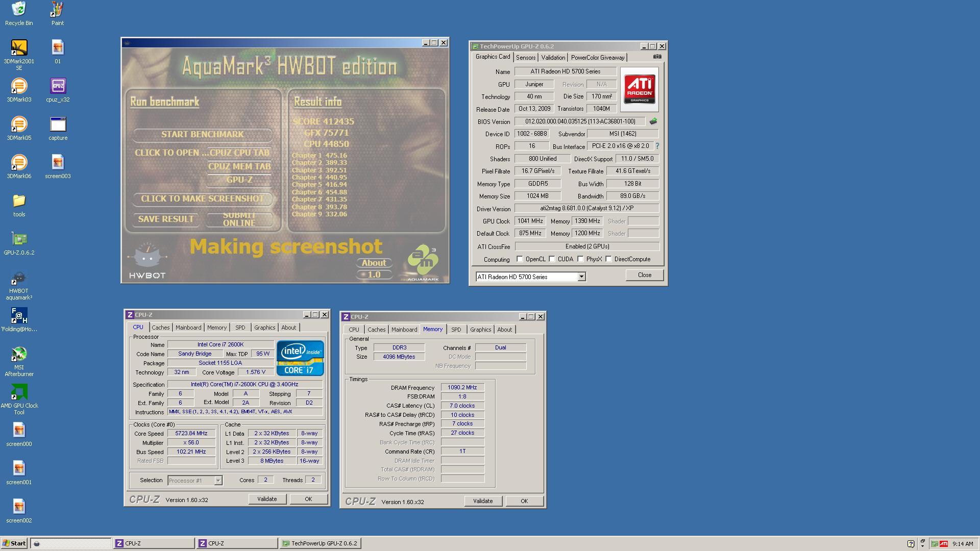Switch to Sensors tab in GPU-Z

click(525, 58)
